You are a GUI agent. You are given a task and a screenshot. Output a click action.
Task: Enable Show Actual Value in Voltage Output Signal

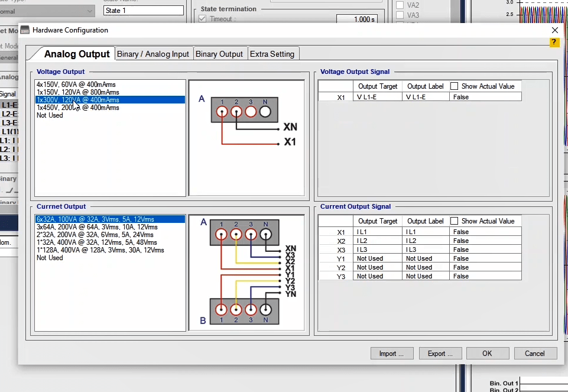(x=455, y=86)
